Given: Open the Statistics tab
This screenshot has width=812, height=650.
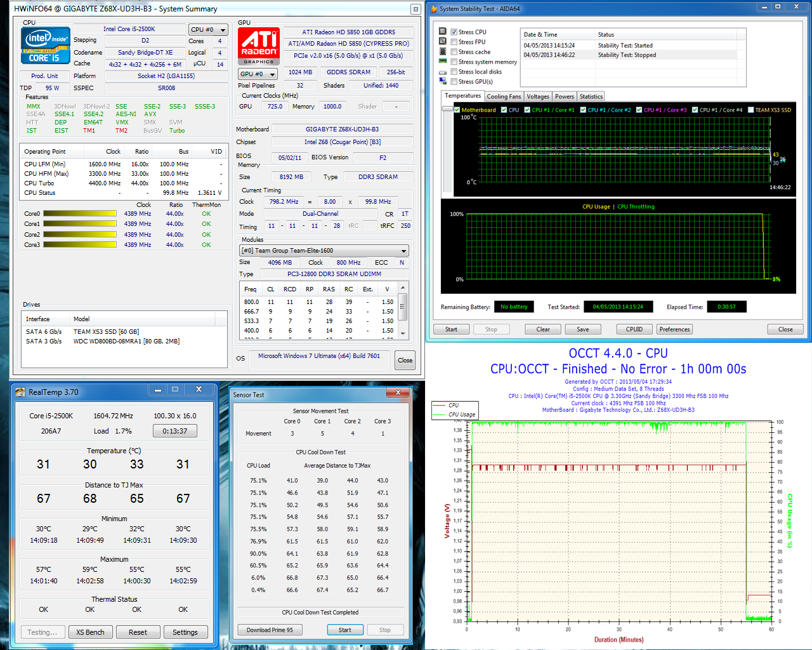Looking at the screenshot, I should click(591, 96).
